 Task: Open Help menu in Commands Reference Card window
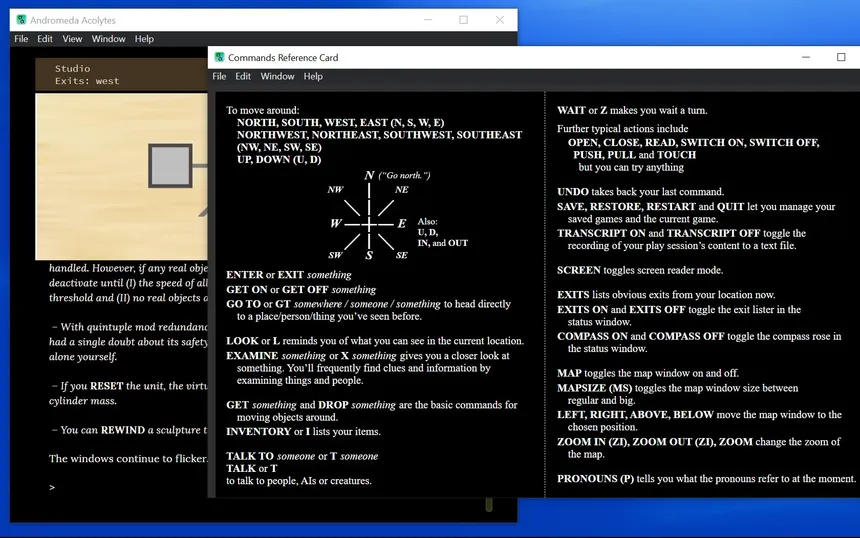coord(313,76)
